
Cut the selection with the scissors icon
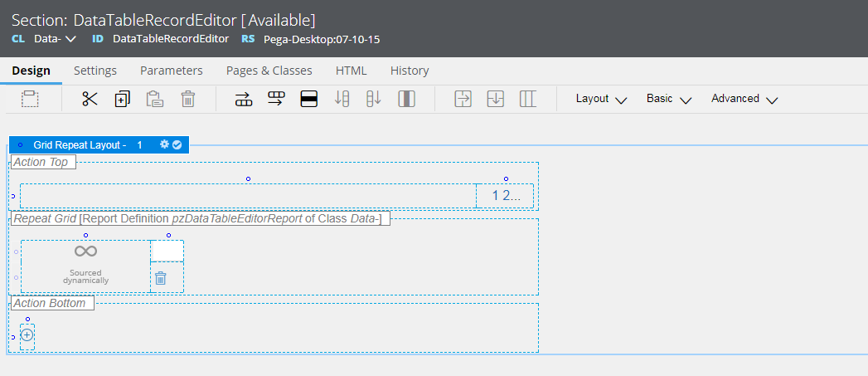pyautogui.click(x=90, y=100)
